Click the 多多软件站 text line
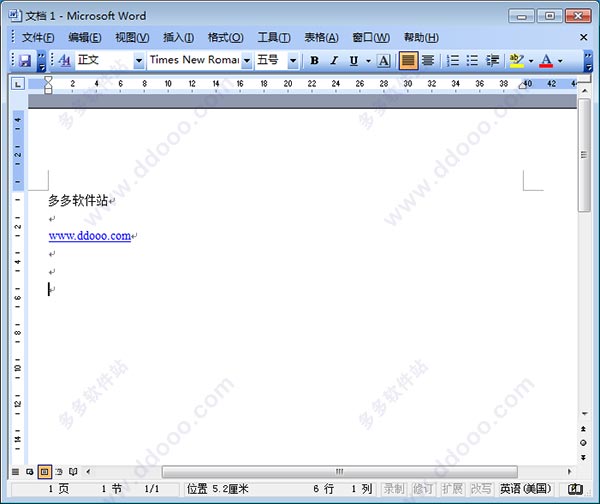 pos(78,200)
